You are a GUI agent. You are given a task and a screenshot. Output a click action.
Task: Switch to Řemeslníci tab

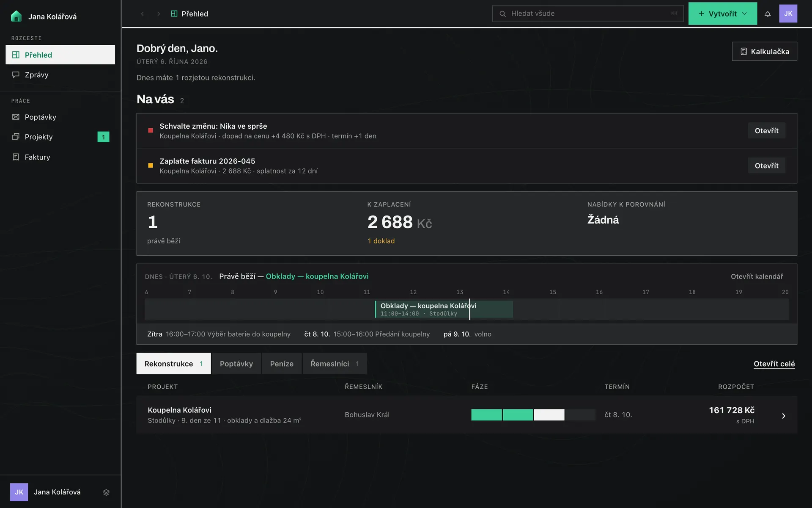(335, 364)
